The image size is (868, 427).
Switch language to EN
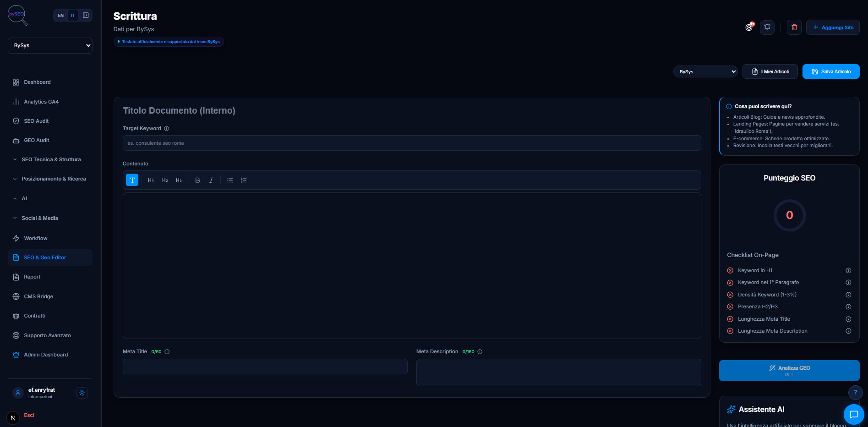[x=60, y=16]
